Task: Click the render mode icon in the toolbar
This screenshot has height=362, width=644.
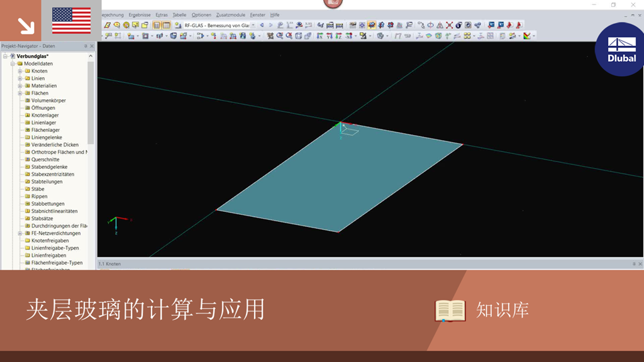Action: [380, 36]
